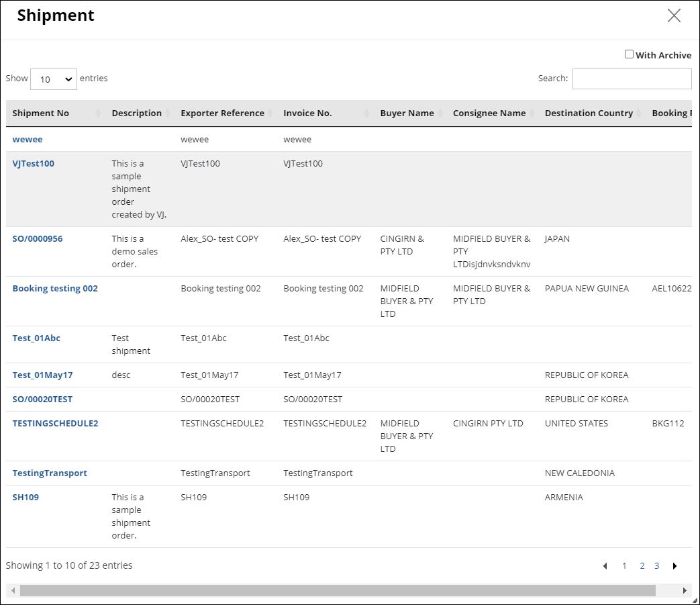700x605 pixels.
Task: Enable the With Archive checkbox
Action: 629,54
